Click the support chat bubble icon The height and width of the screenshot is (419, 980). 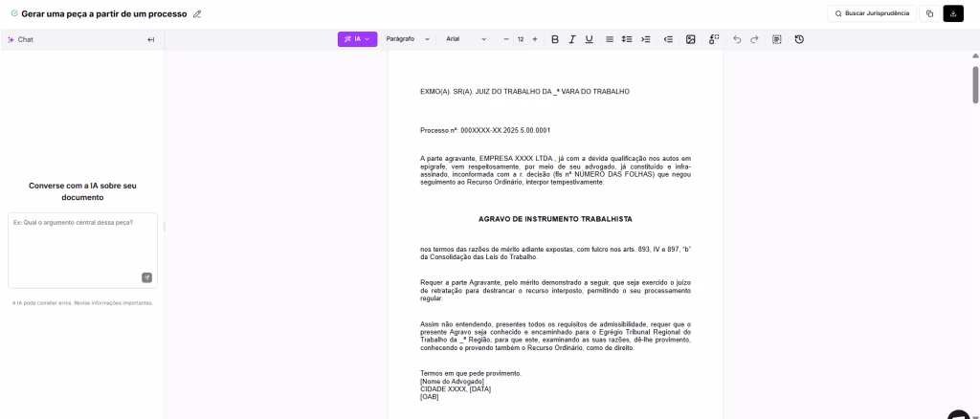click(959, 414)
